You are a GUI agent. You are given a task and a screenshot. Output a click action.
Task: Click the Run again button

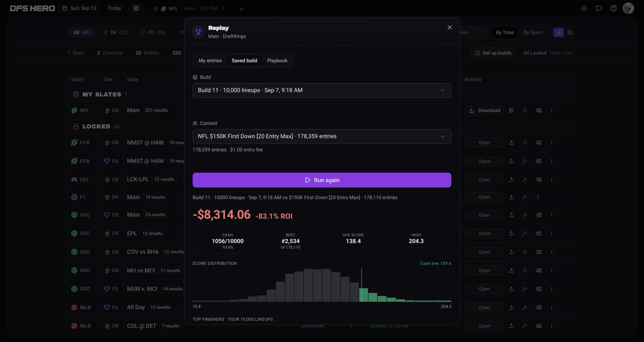pyautogui.click(x=322, y=180)
